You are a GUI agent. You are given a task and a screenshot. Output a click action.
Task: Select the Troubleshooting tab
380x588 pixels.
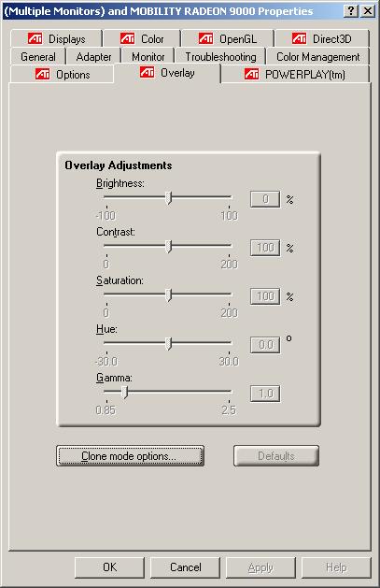220,57
